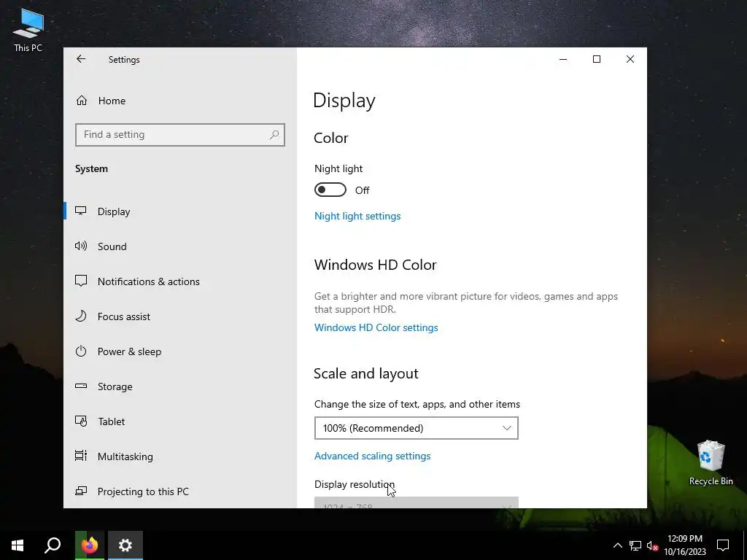
Task: Click the Settings gear on the taskbar
Action: 125,545
